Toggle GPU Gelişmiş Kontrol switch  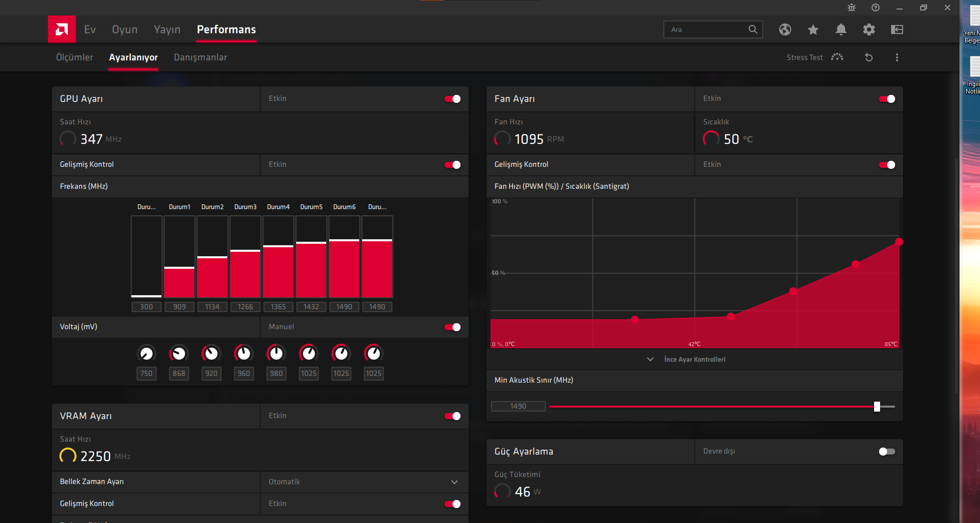(453, 165)
